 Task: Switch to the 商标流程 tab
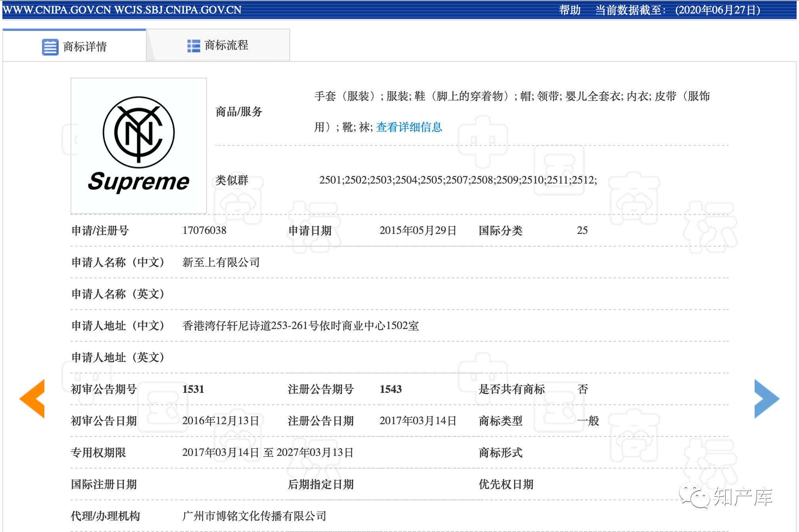click(226, 45)
